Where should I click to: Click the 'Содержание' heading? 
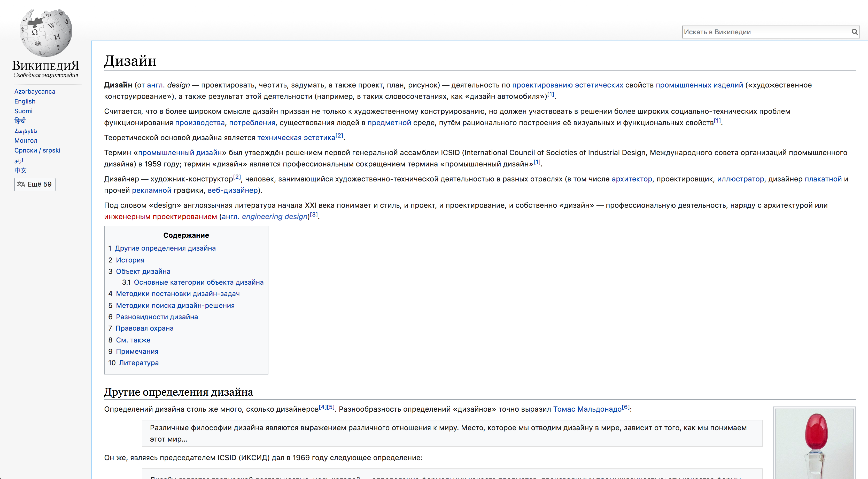point(186,235)
